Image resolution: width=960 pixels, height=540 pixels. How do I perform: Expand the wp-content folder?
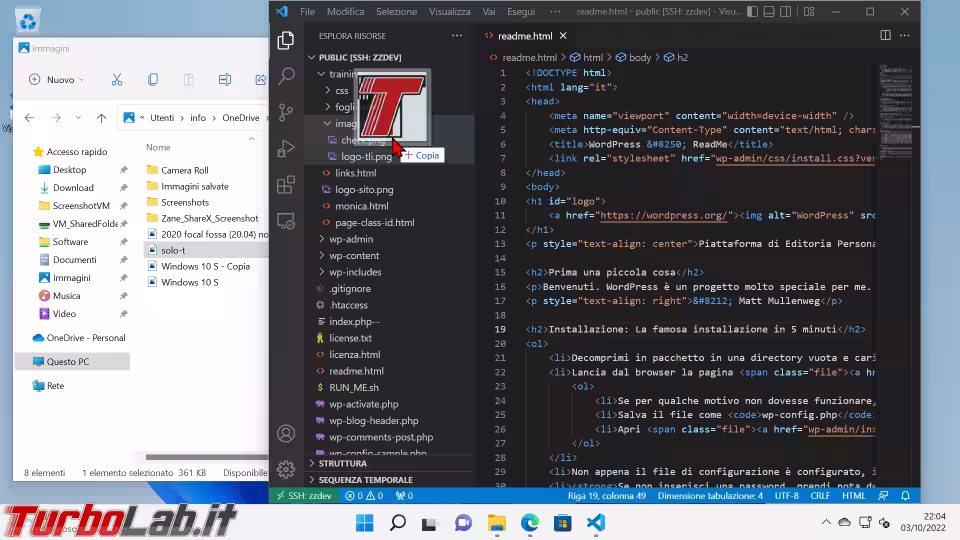(354, 256)
